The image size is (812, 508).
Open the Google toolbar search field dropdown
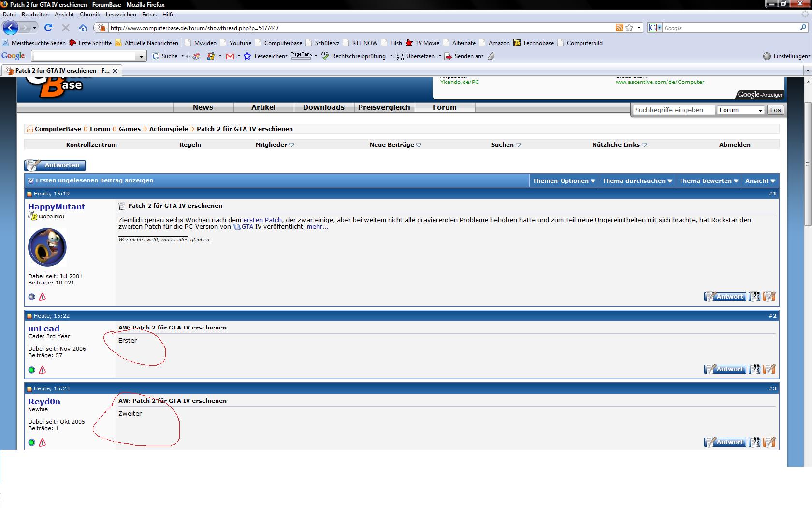tap(141, 57)
